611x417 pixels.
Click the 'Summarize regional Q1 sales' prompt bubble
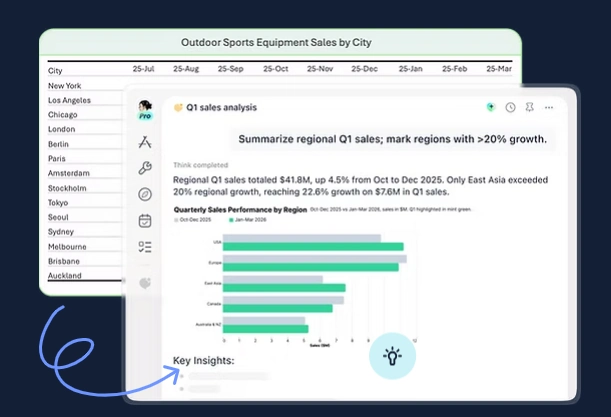point(392,139)
